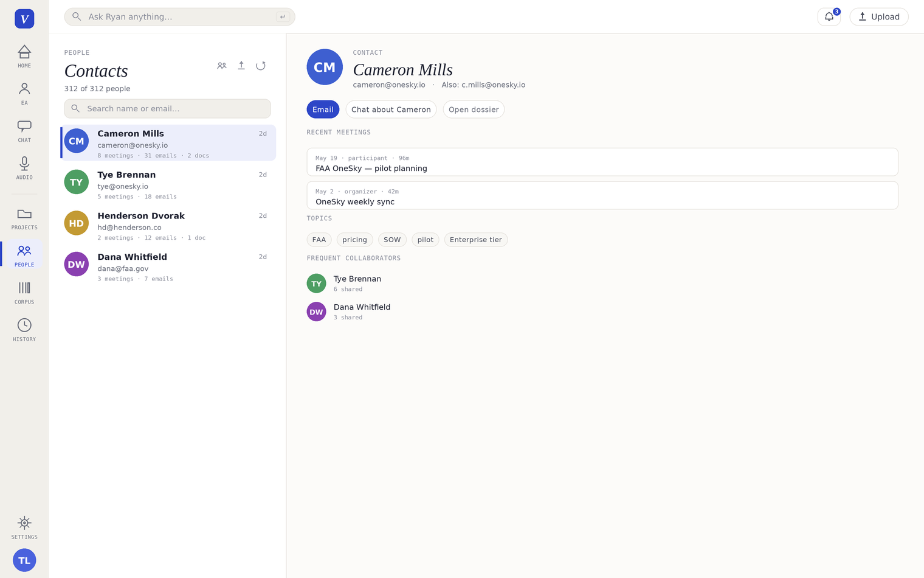This screenshot has width=924, height=578.
Task: Open FAA OneSky pilot planning meeting
Action: pyautogui.click(x=602, y=162)
